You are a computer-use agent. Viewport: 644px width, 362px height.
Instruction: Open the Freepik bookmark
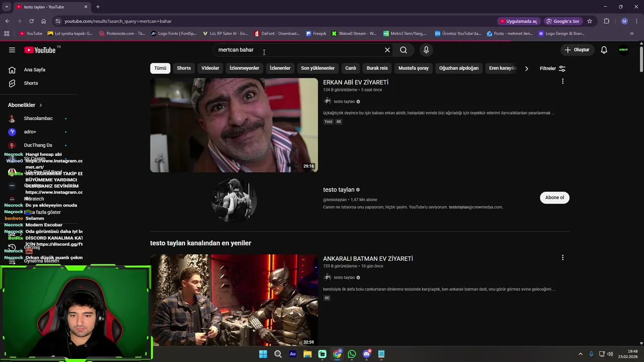[x=316, y=34]
